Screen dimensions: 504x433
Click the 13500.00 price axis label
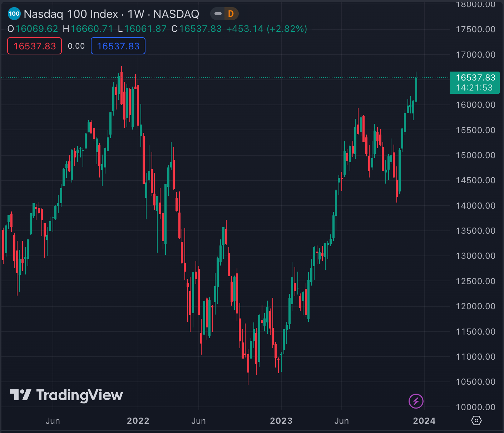pyautogui.click(x=476, y=231)
